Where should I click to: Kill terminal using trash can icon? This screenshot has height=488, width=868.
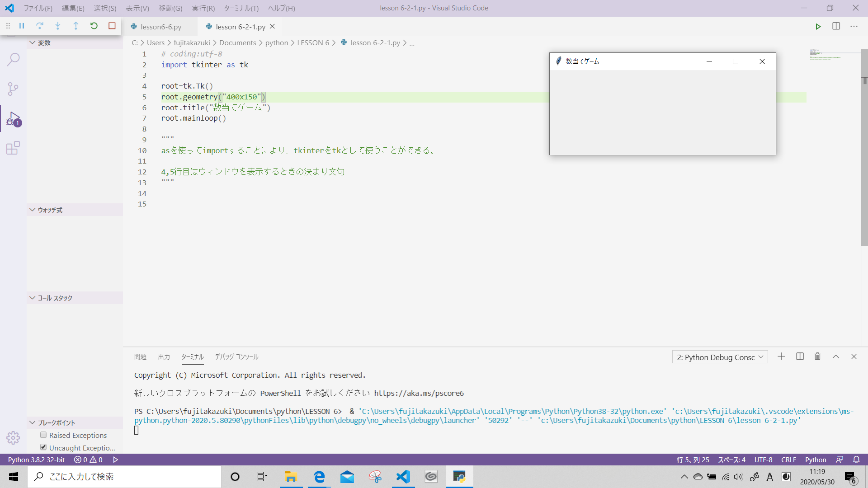click(x=817, y=357)
